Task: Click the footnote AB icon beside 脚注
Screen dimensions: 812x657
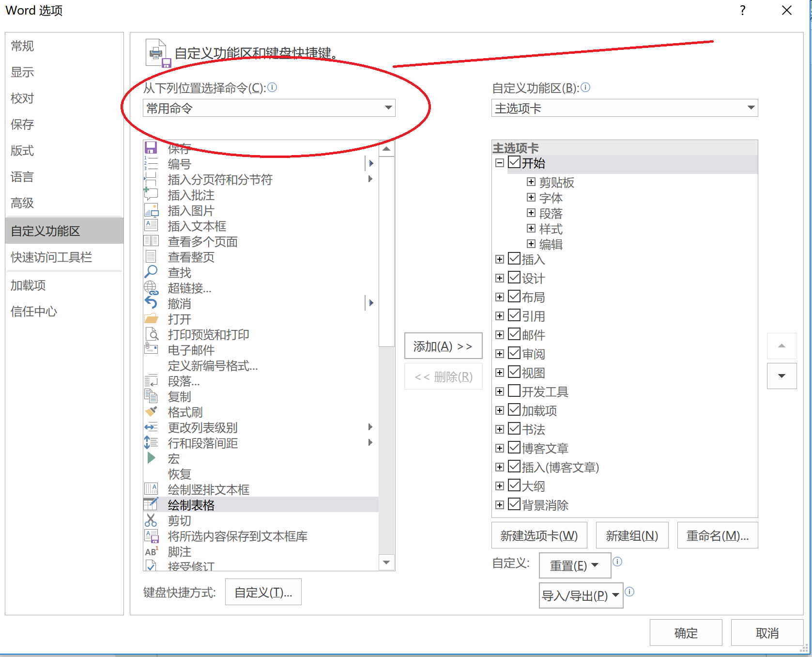Action: (x=151, y=551)
